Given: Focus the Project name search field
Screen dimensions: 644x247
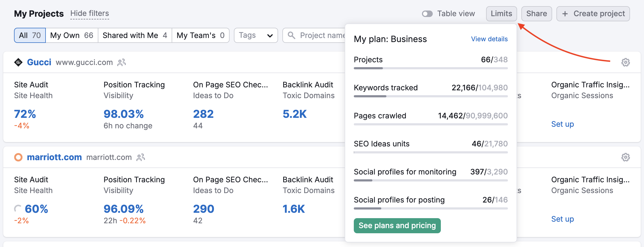Looking at the screenshot, I should [322, 35].
